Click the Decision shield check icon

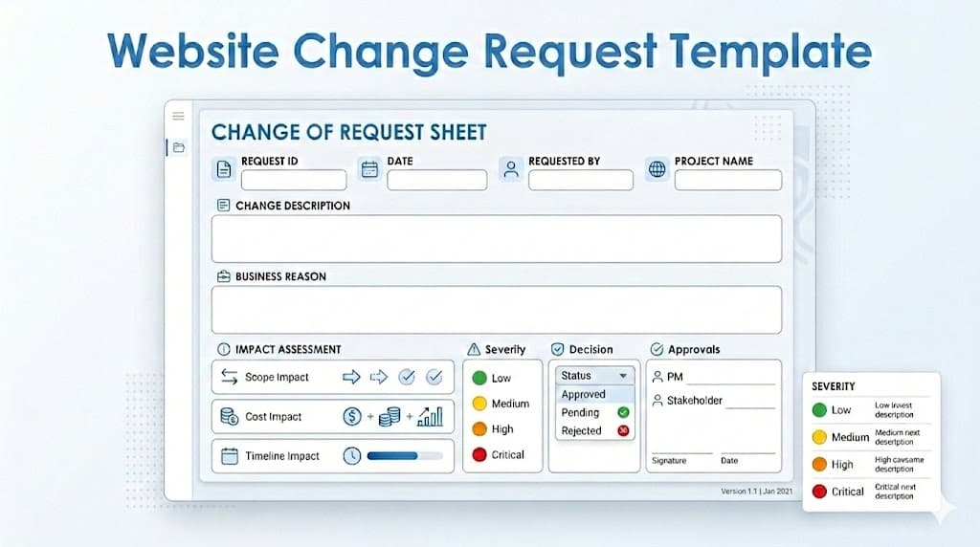[x=558, y=349]
